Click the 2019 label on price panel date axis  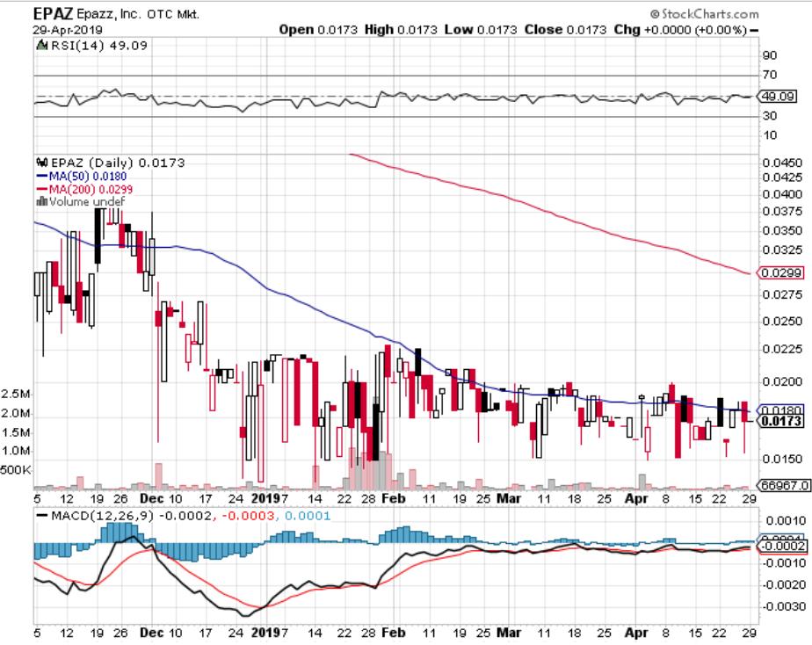(265, 499)
